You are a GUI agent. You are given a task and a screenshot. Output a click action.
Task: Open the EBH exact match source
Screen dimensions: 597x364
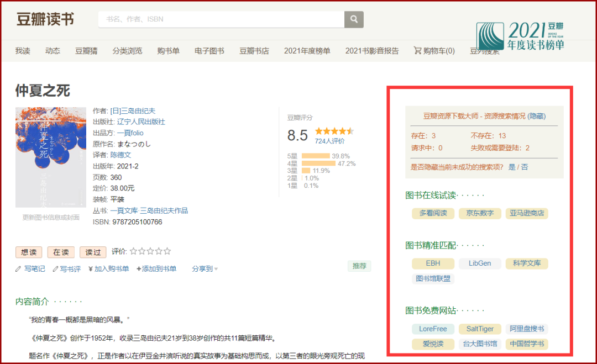tap(433, 263)
